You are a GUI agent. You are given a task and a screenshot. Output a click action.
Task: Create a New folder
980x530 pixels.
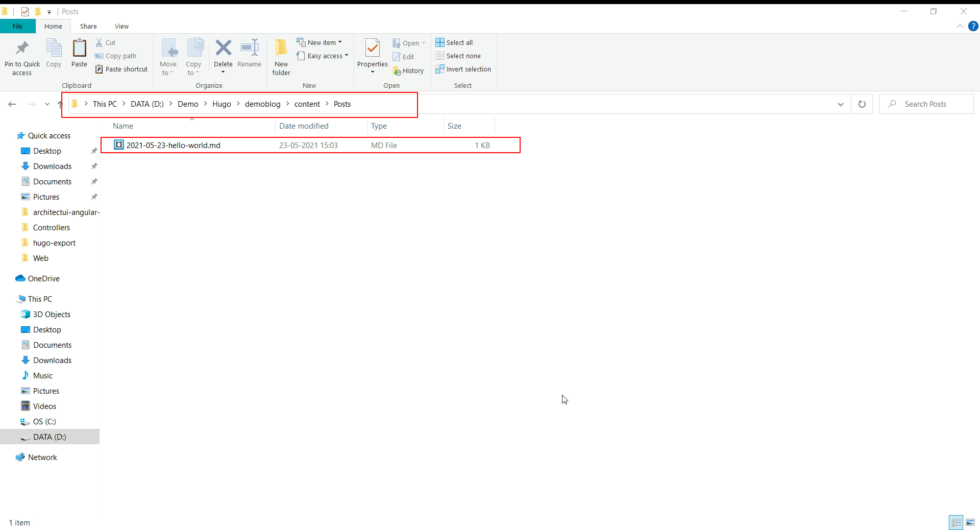click(281, 58)
